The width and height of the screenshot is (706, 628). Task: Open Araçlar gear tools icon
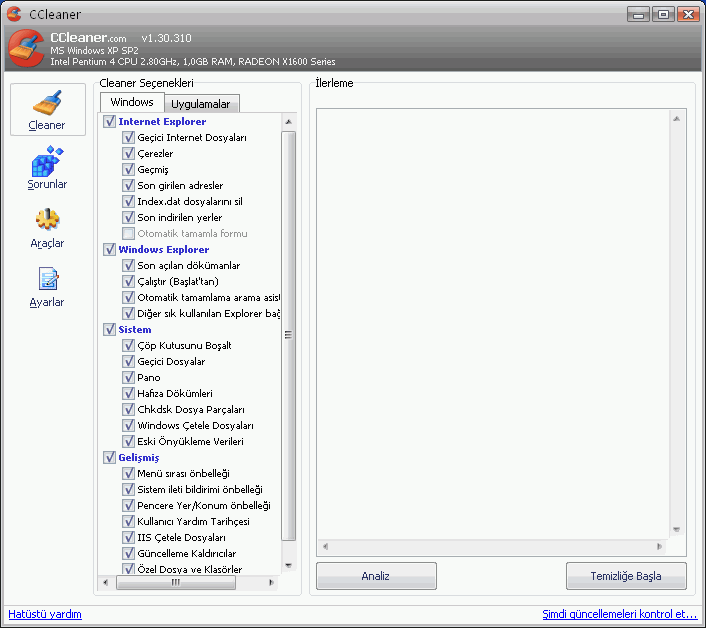(47, 220)
